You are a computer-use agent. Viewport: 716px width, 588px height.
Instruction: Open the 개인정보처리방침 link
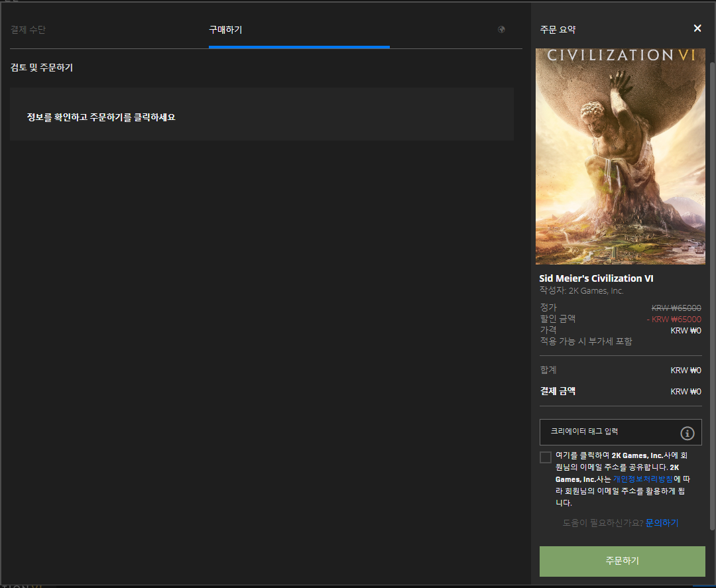tap(642, 479)
